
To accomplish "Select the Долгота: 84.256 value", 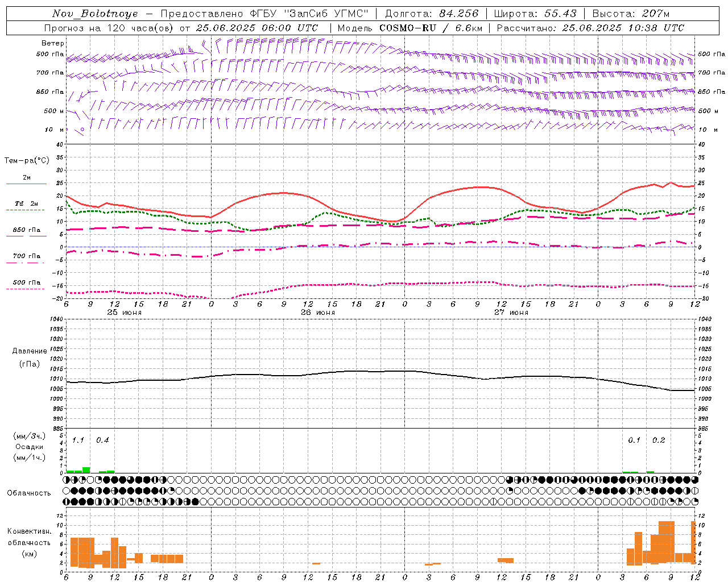I will point(432,14).
